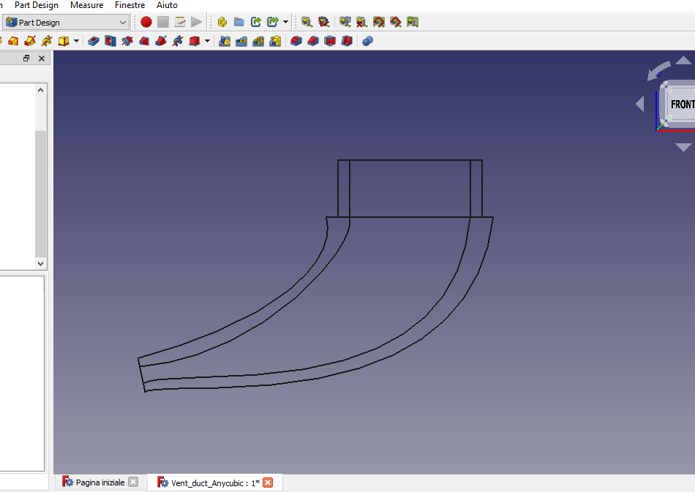
Task: Float the side panel with undock button
Action: [27, 59]
